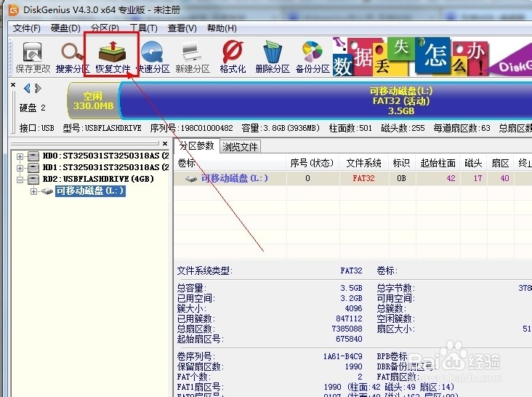Click the total capacity value 3.5GB

(352, 288)
